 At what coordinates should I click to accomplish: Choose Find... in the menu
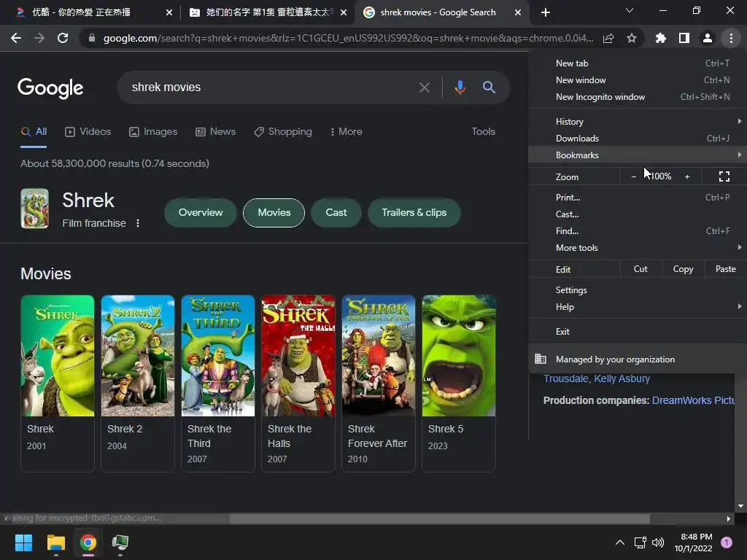[638, 231]
